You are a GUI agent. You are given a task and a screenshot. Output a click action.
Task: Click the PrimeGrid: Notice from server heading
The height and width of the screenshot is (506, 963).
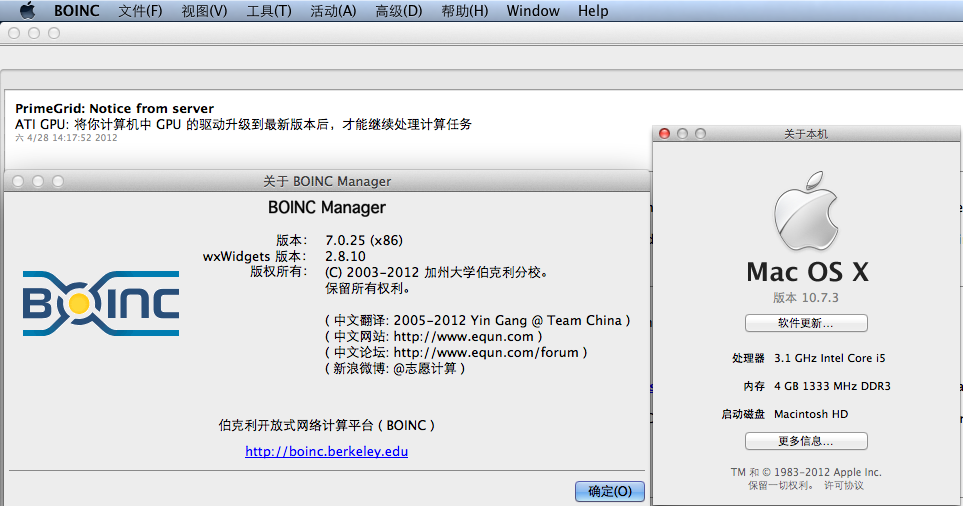114,109
